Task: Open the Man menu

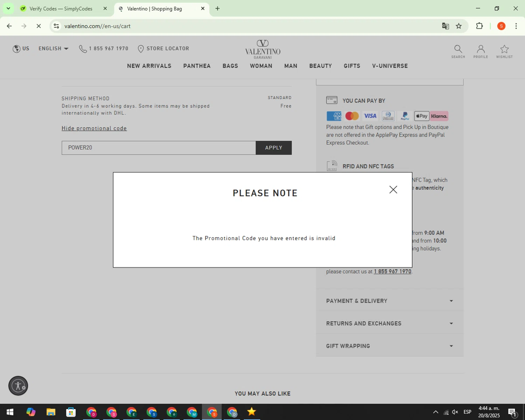Action: [x=291, y=66]
